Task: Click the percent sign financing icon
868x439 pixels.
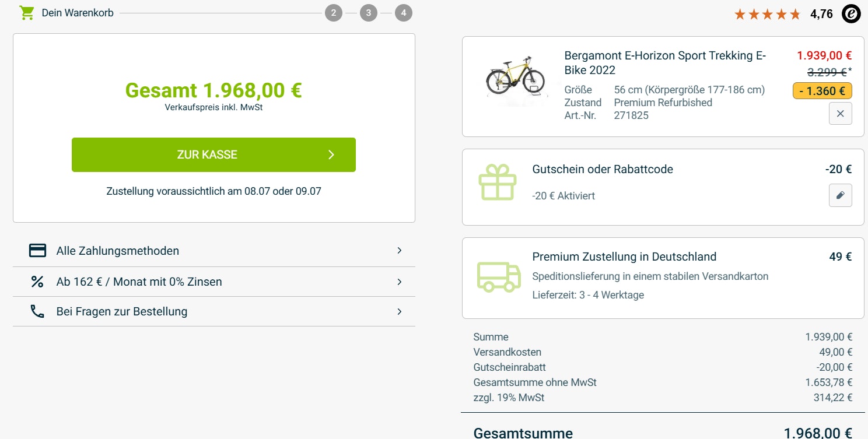Action: [37, 281]
